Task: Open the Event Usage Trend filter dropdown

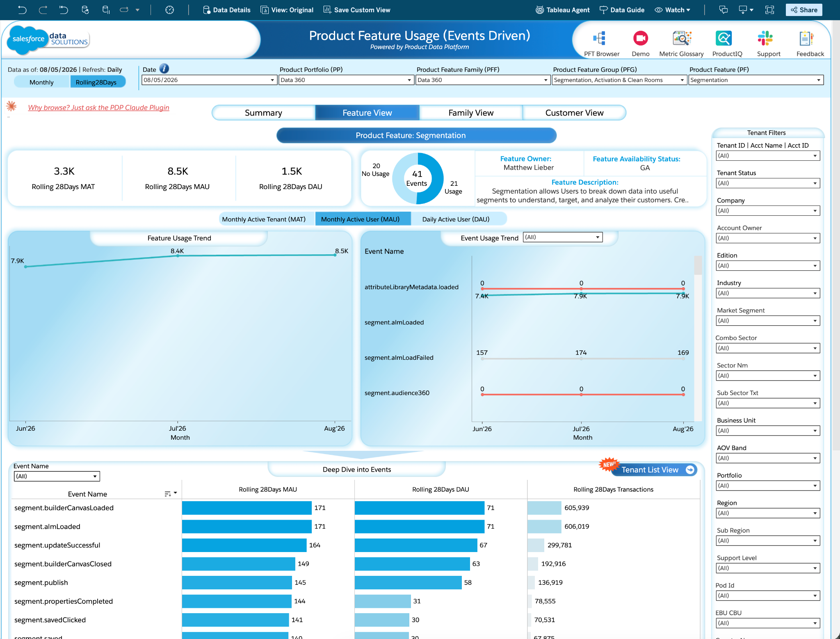Action: (563, 237)
